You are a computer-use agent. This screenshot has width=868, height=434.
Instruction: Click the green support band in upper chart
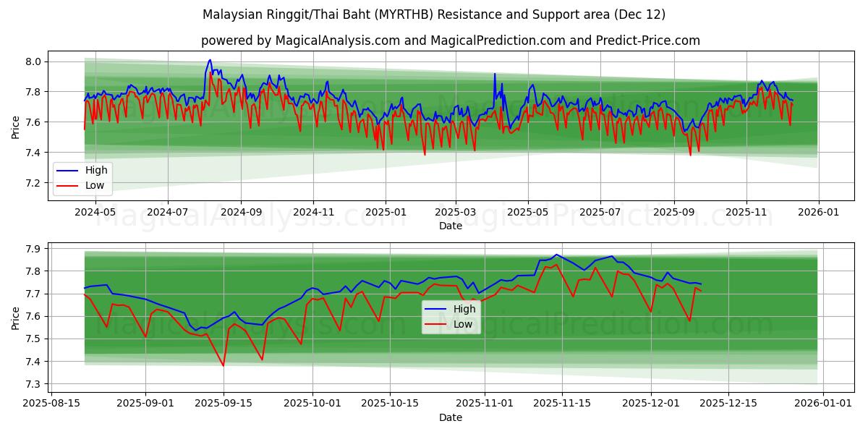pyautogui.click(x=289, y=145)
